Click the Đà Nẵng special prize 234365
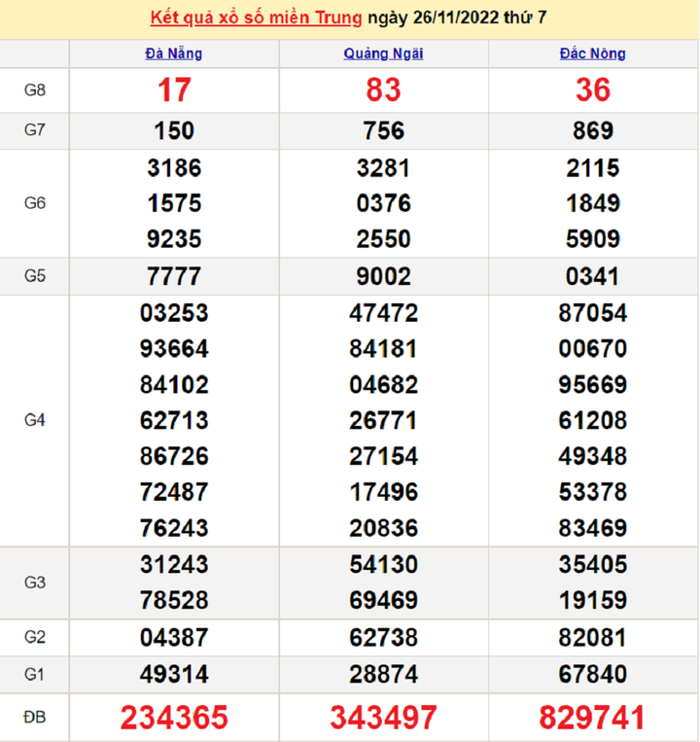Screen dimensions: 700x742 174,718
